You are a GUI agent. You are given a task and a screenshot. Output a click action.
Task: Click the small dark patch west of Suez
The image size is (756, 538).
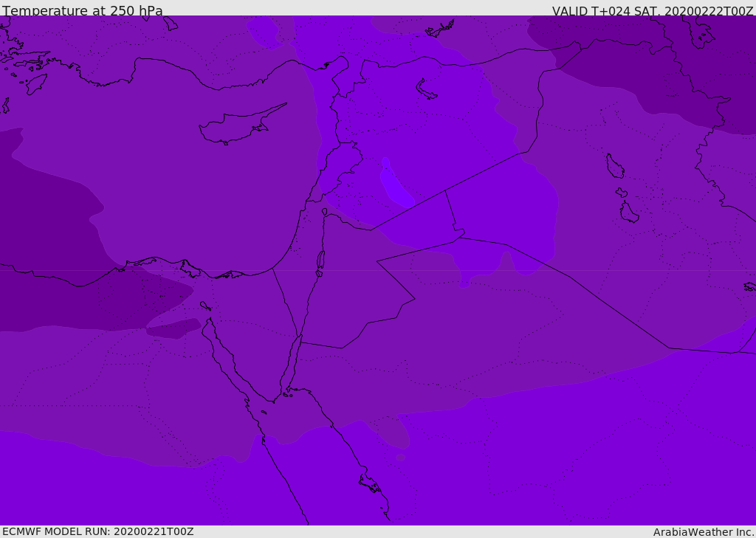[x=176, y=328]
